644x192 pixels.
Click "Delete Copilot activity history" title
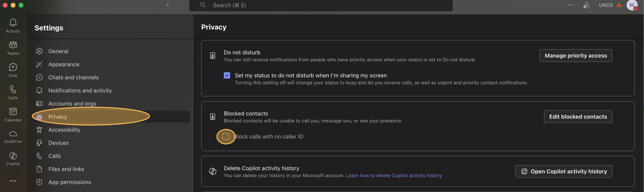click(x=261, y=168)
